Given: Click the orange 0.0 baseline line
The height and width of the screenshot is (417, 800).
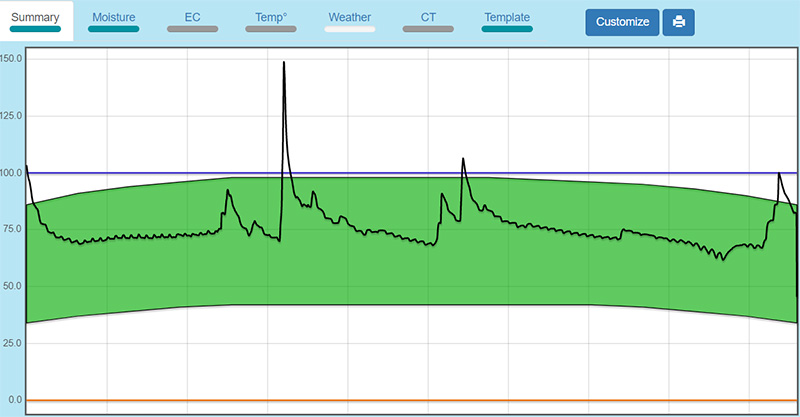Looking at the screenshot, I should [x=411, y=400].
